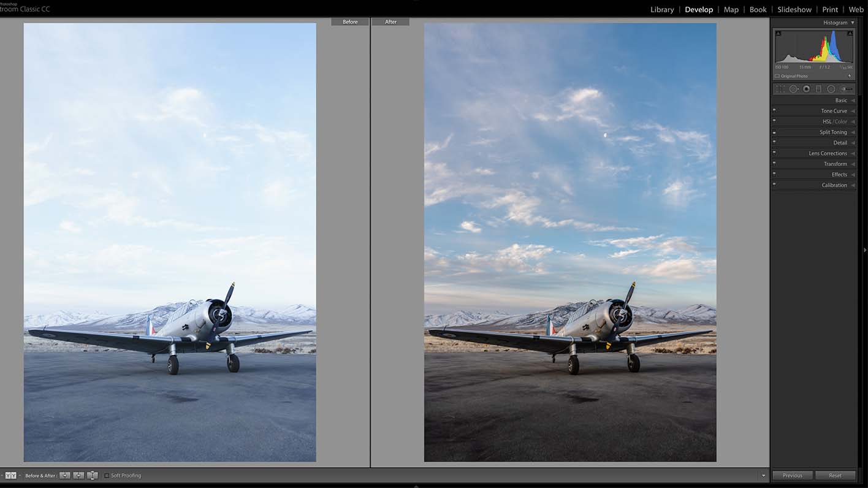The width and height of the screenshot is (868, 488).
Task: Switch to the Library module
Action: click(x=662, y=9)
